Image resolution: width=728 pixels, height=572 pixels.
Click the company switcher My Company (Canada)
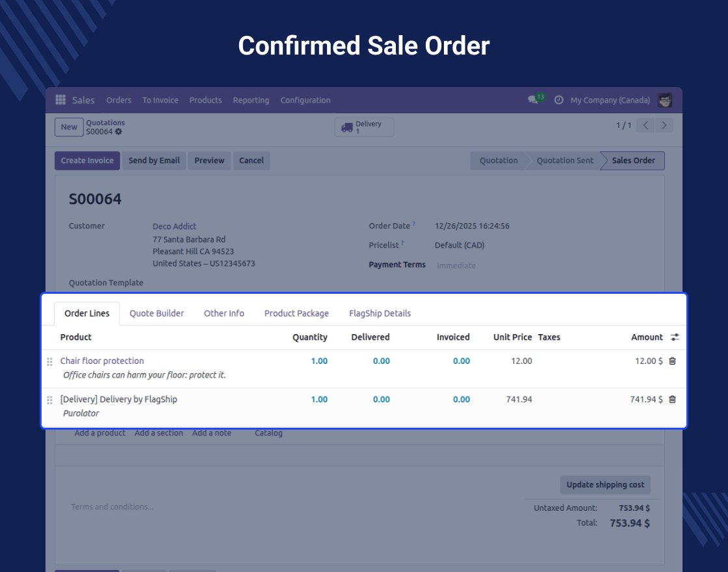point(610,100)
